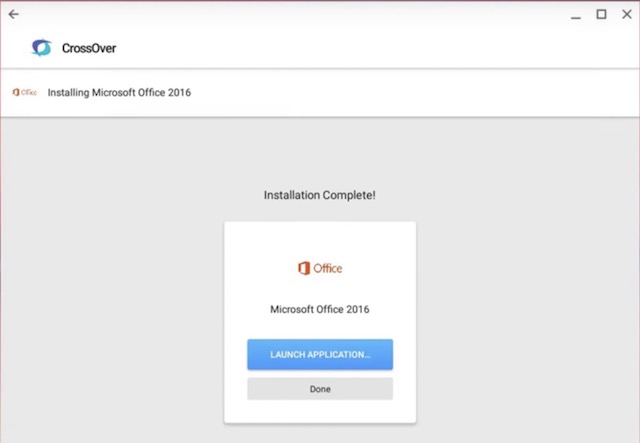Launch the installed application

pyautogui.click(x=320, y=354)
